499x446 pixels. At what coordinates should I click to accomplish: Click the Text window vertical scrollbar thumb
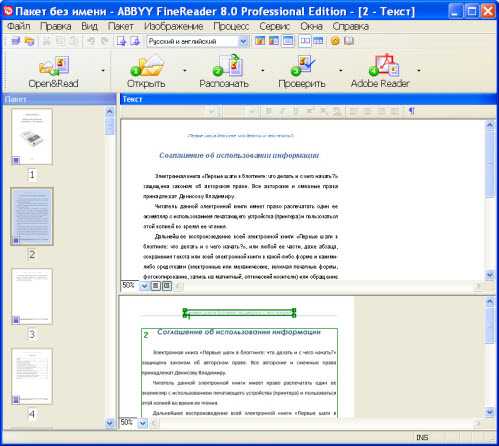click(490, 163)
